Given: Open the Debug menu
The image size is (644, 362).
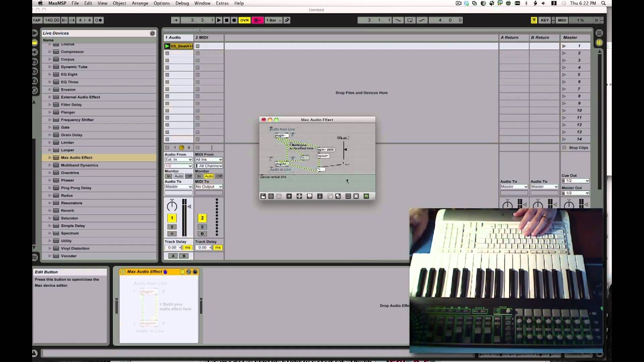Looking at the screenshot, I should tap(182, 4).
